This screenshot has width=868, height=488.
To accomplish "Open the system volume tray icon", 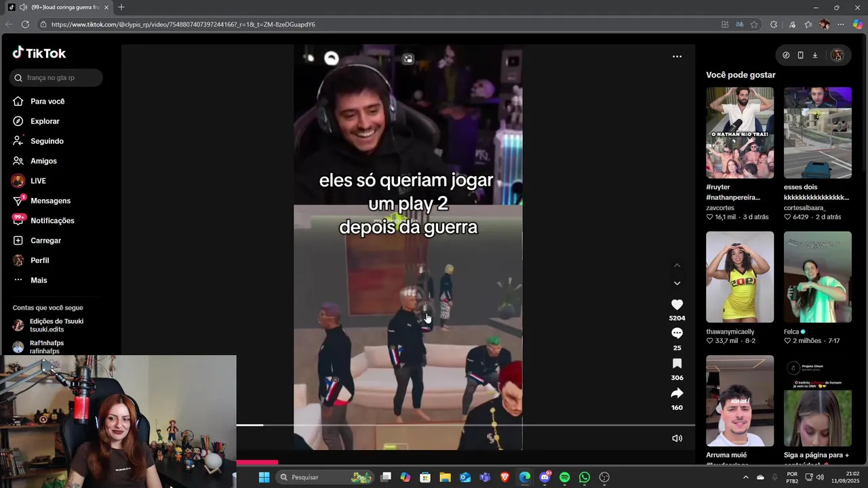I will point(820,477).
